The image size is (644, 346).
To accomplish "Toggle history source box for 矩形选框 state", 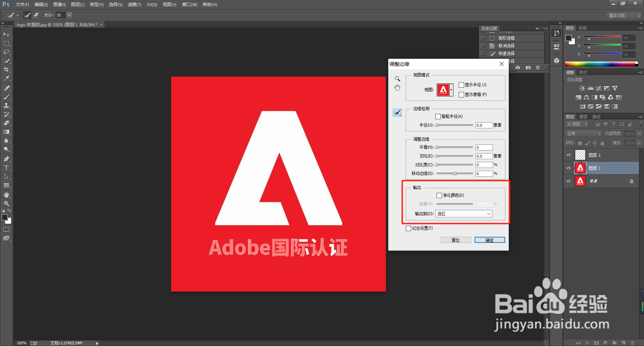I will 483,38.
